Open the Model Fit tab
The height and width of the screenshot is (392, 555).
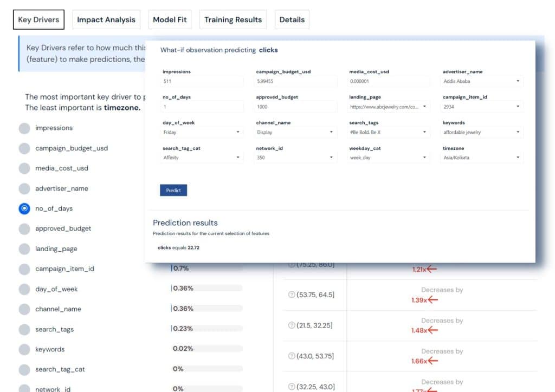point(170,19)
